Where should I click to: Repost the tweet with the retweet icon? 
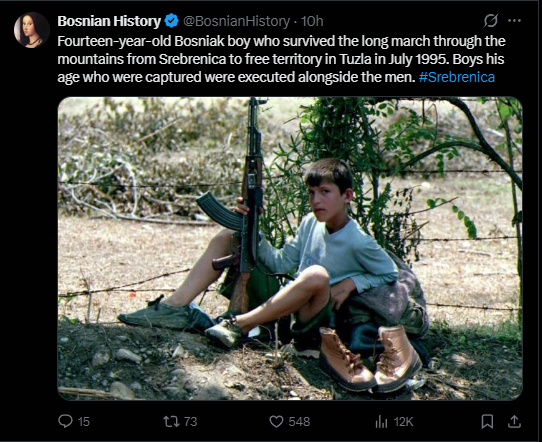point(171,421)
